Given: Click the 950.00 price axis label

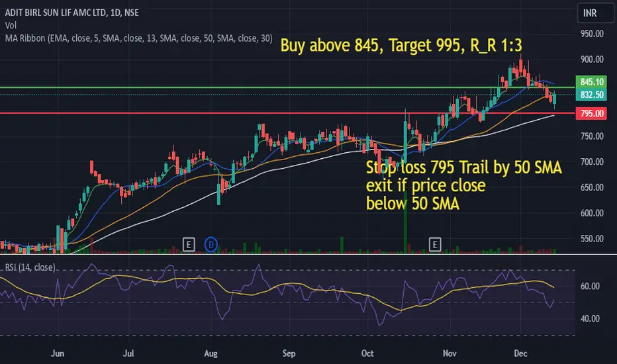Looking at the screenshot, I should pos(592,34).
